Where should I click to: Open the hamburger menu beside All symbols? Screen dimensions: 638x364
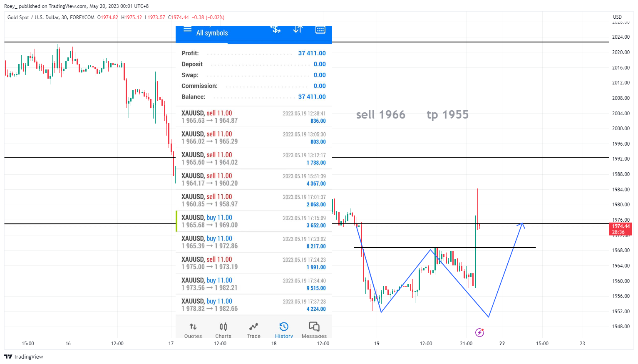pyautogui.click(x=188, y=29)
